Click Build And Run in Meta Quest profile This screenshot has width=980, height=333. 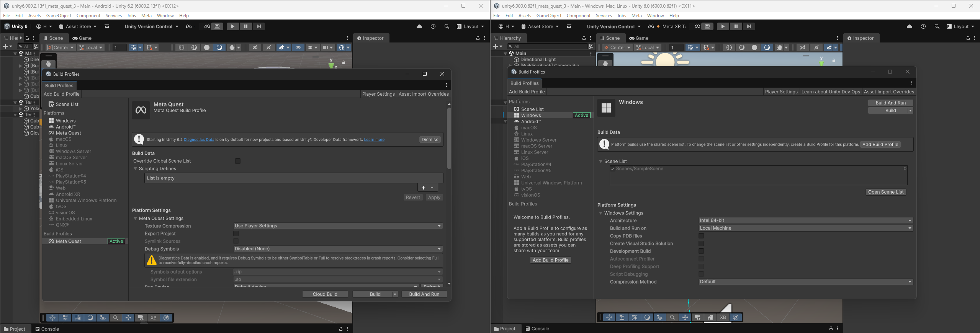pyautogui.click(x=424, y=294)
